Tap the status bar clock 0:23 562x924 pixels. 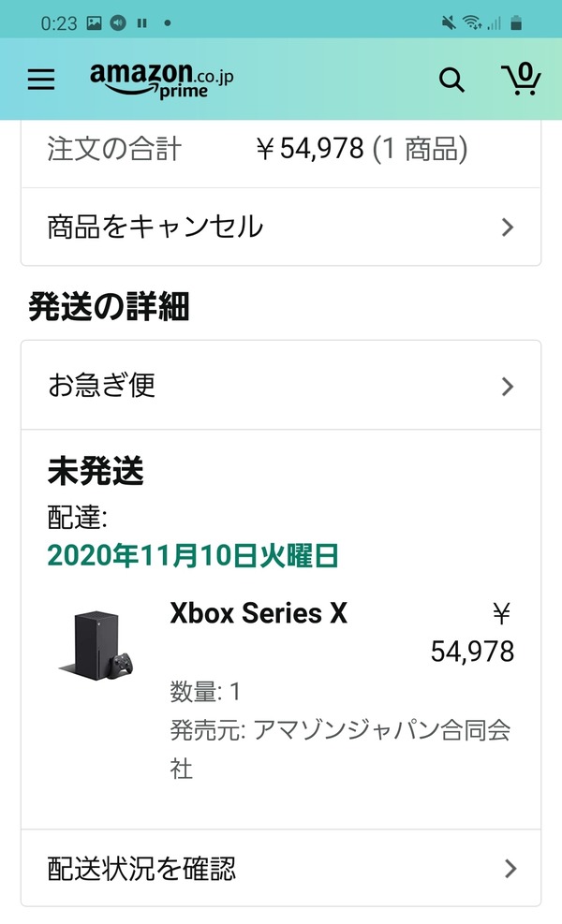click(x=59, y=23)
